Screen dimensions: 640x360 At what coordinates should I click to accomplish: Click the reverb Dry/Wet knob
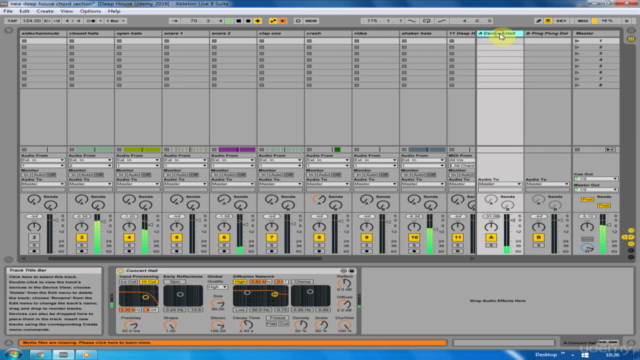pyautogui.click(x=345, y=324)
